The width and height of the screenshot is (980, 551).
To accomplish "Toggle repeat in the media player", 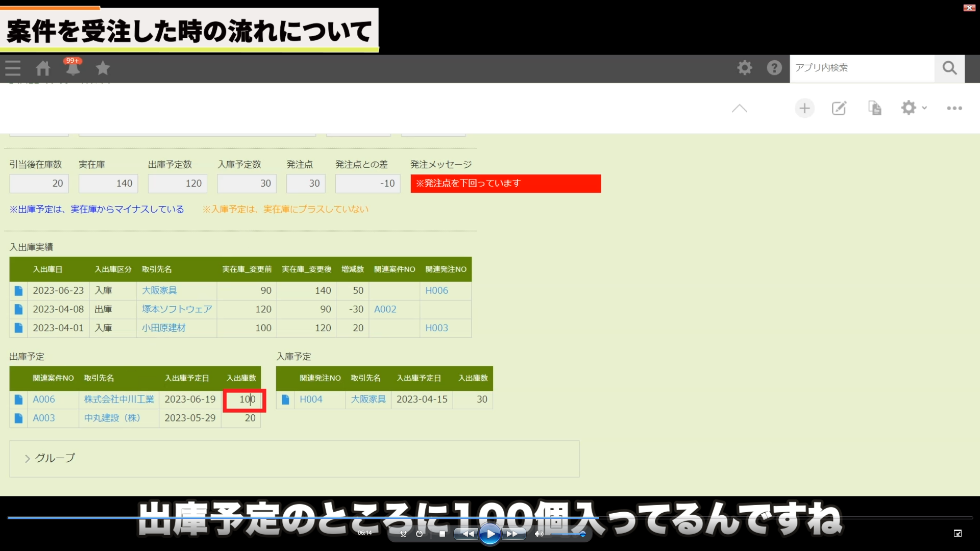I will click(420, 534).
